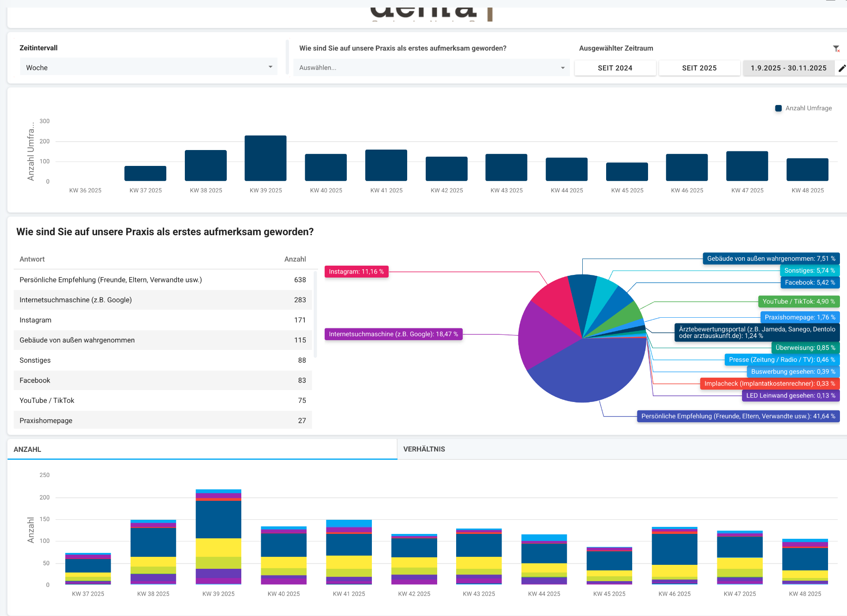This screenshot has width=847, height=616.
Task: Clear filters using the funnel icon
Action: pyautogui.click(x=836, y=49)
